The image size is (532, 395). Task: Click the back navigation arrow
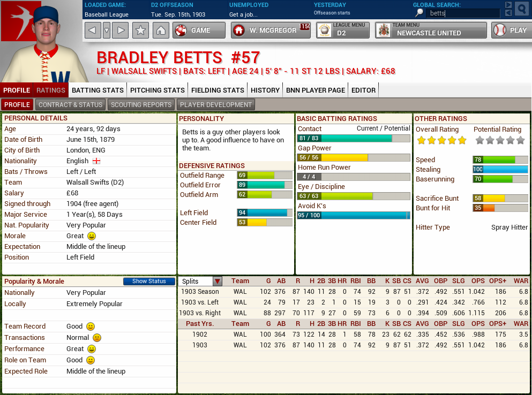pos(92,31)
